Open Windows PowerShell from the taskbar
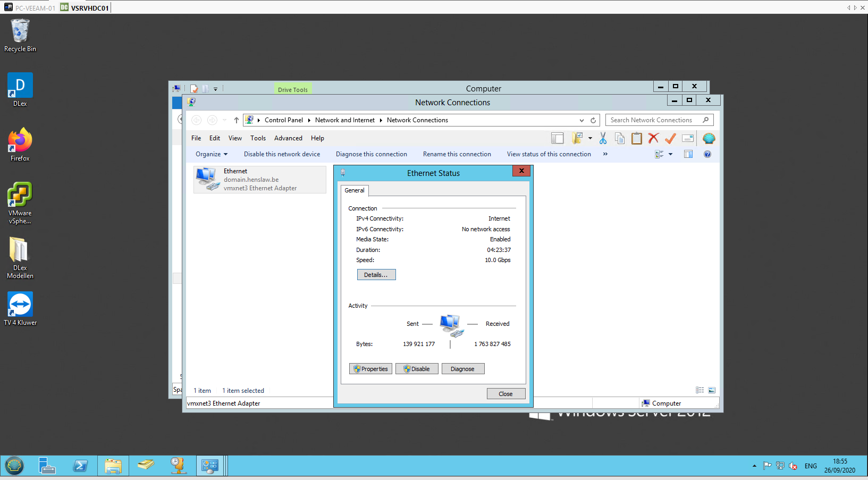This screenshot has height=480, width=868. coord(81,466)
